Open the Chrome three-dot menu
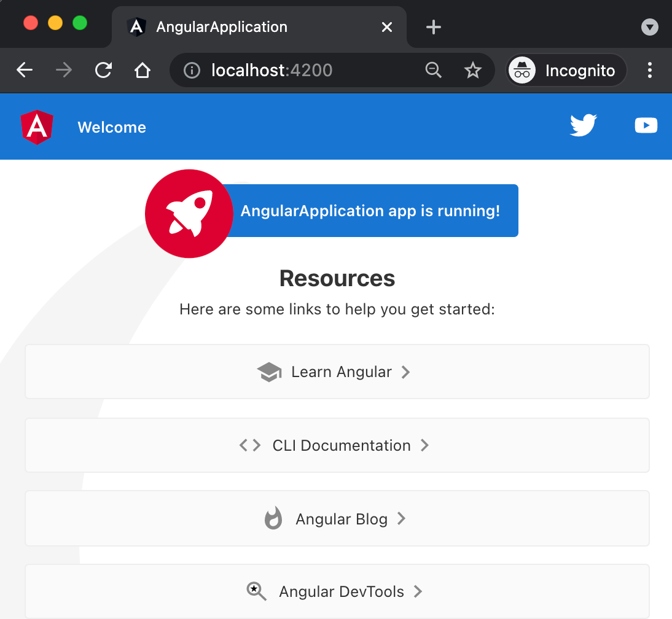This screenshot has width=672, height=619. tap(650, 70)
